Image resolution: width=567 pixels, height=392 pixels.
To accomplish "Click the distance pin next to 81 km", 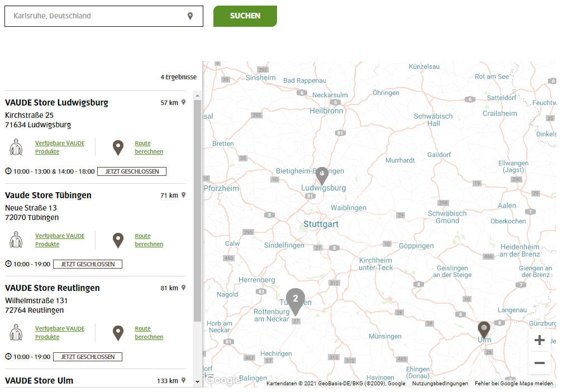I will click(184, 288).
